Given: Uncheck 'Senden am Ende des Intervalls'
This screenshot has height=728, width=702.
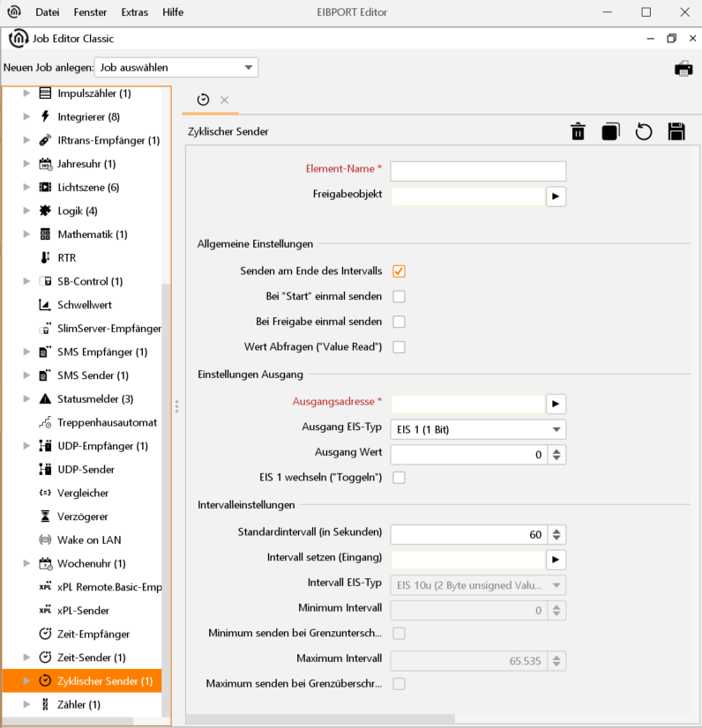Looking at the screenshot, I should [x=400, y=271].
